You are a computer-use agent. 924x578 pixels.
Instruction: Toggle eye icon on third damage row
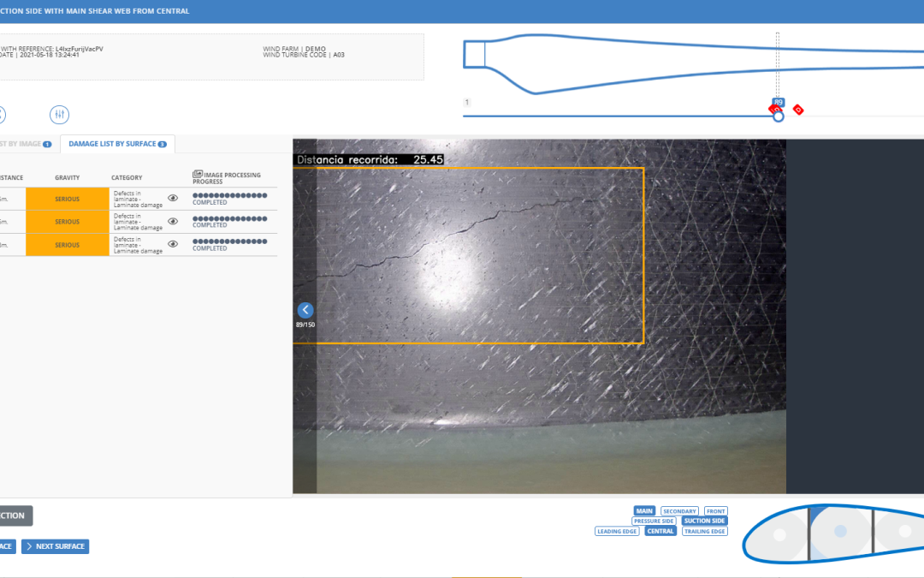click(x=173, y=244)
